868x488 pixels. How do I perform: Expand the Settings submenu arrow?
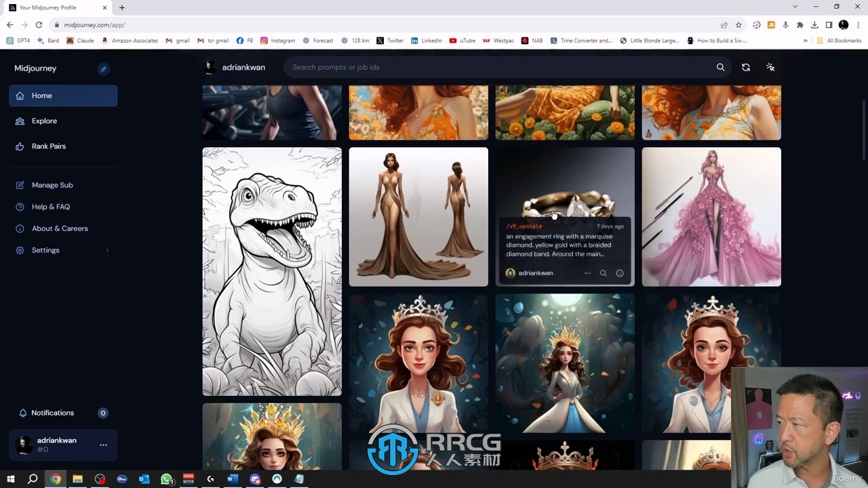(x=107, y=250)
